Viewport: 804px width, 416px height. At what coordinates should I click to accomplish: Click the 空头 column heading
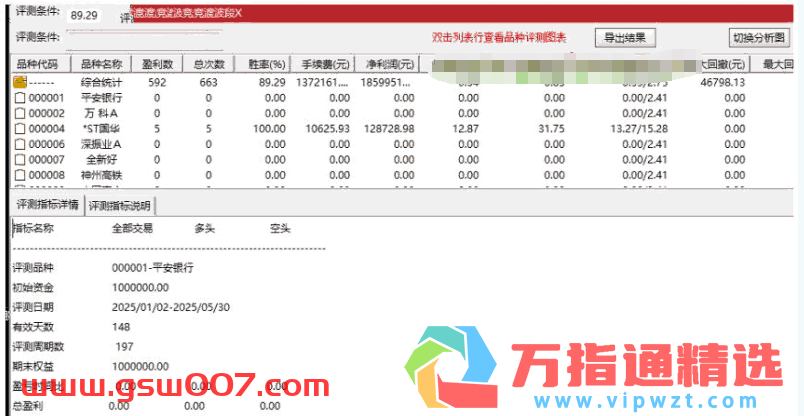tap(280, 229)
